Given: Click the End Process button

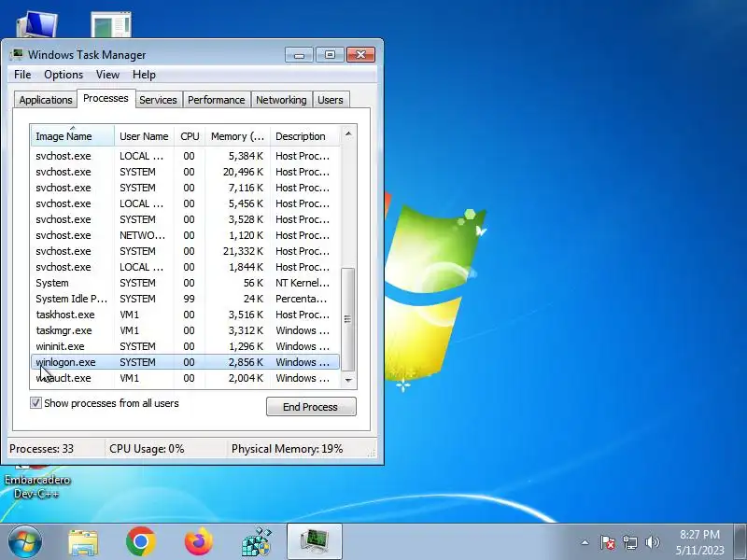Looking at the screenshot, I should click(311, 407).
